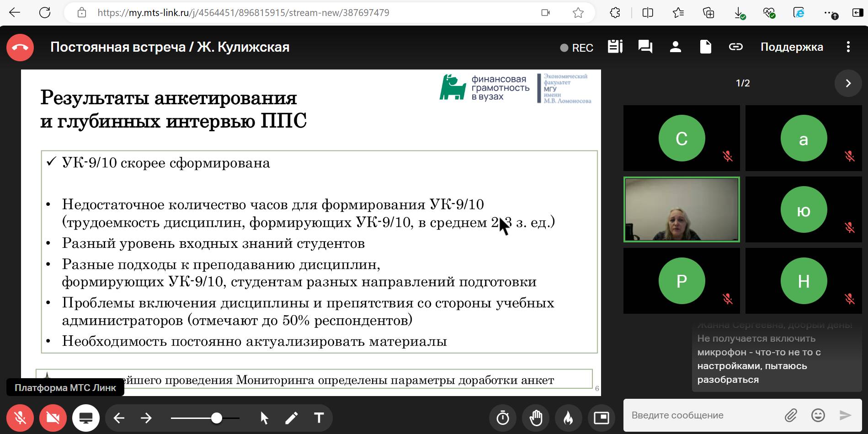Adjust the pen thickness slider
The height and width of the screenshot is (434, 868).
pos(205,418)
